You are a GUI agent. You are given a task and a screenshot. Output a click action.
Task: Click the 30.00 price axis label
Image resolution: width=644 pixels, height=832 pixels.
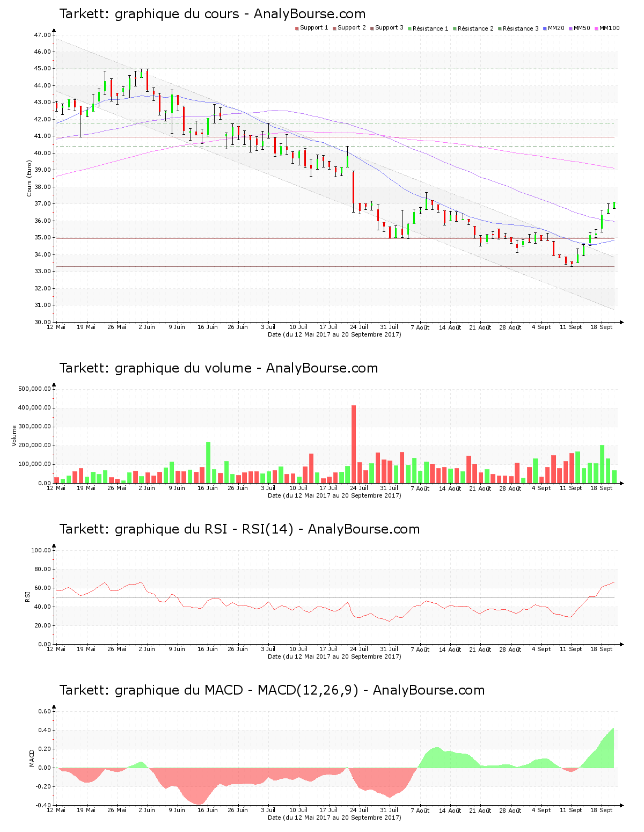tap(42, 322)
